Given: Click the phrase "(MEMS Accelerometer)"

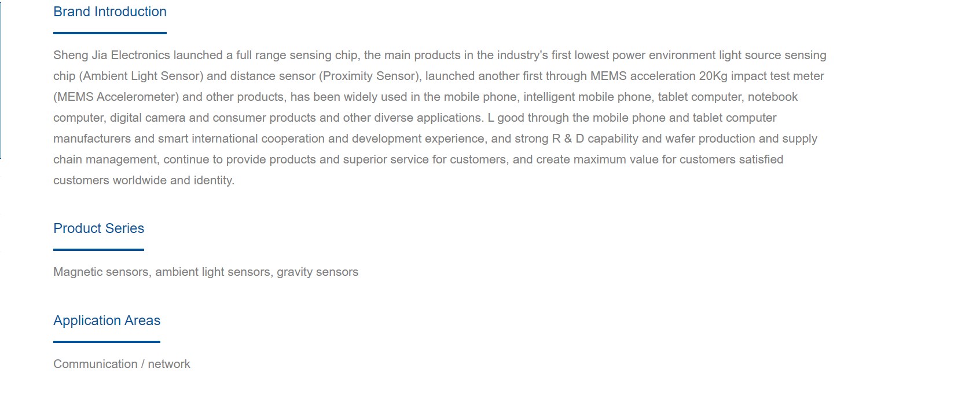Looking at the screenshot, I should tap(116, 97).
